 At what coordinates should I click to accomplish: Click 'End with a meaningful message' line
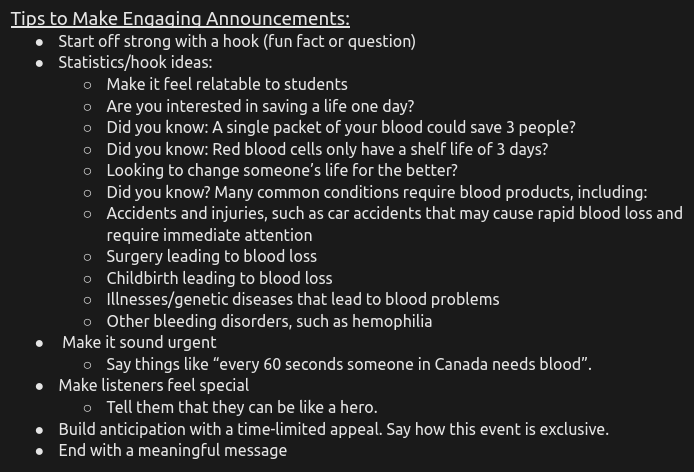173,450
